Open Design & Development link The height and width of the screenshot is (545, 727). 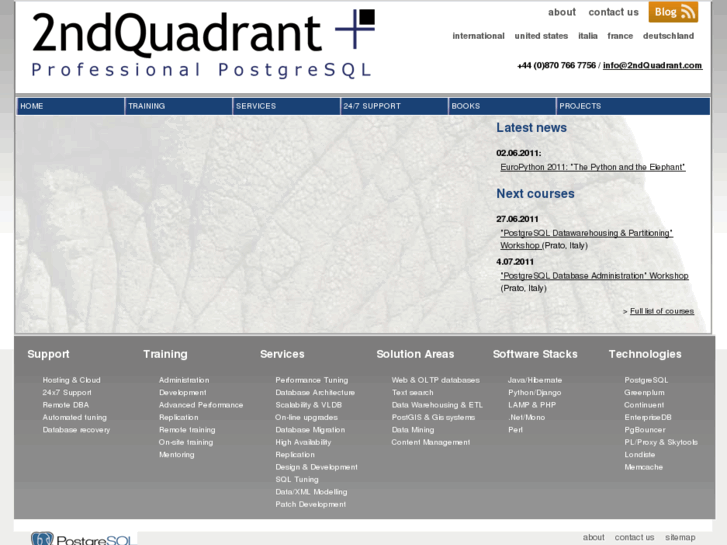click(x=316, y=467)
